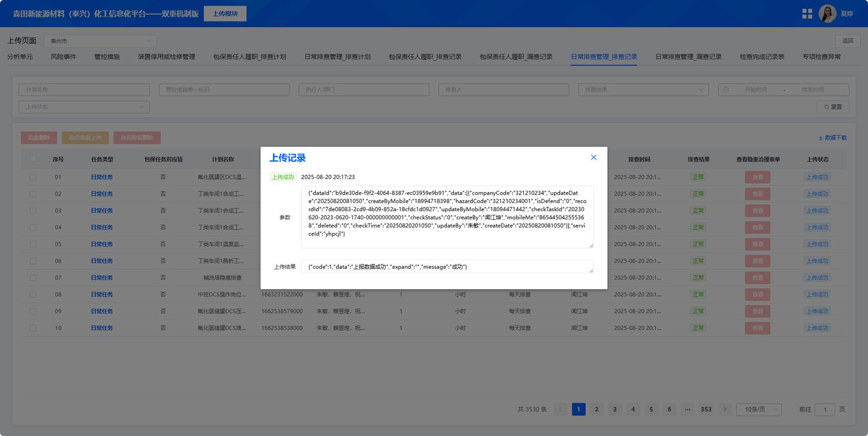
Task: Click the 批量删除 button
Action: click(39, 138)
